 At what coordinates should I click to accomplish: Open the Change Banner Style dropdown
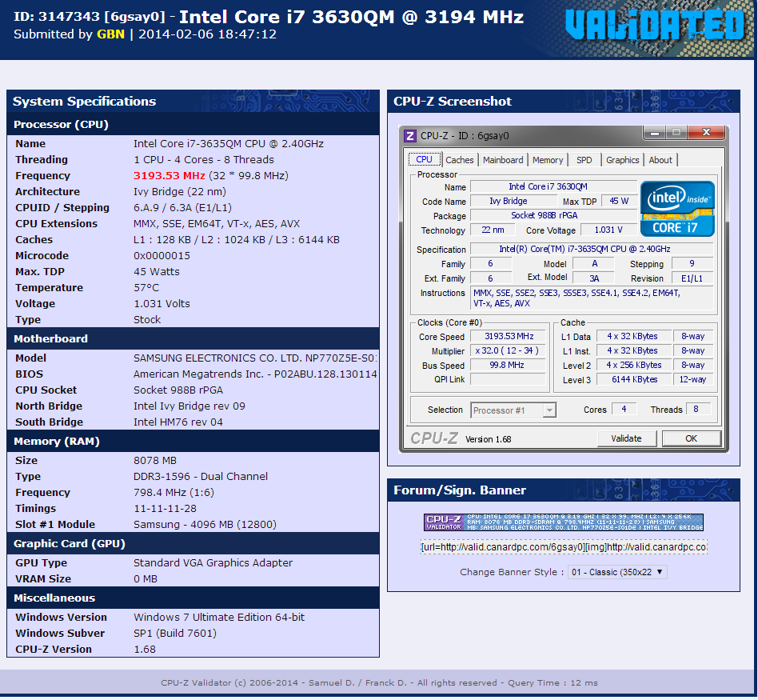tap(617, 572)
